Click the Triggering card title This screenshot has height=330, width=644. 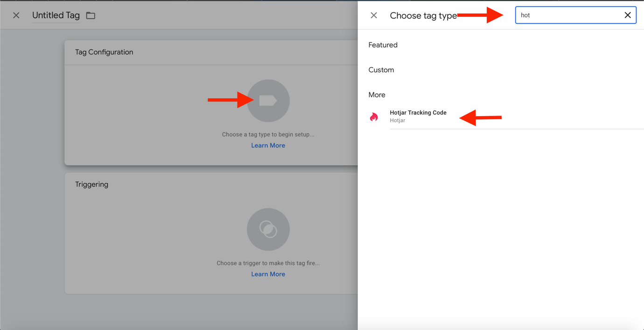click(x=91, y=185)
